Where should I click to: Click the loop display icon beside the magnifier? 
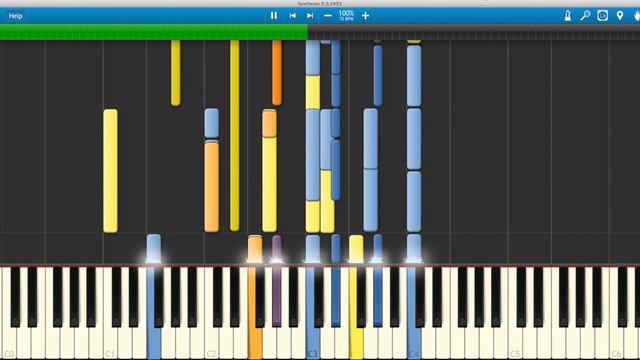point(602,16)
